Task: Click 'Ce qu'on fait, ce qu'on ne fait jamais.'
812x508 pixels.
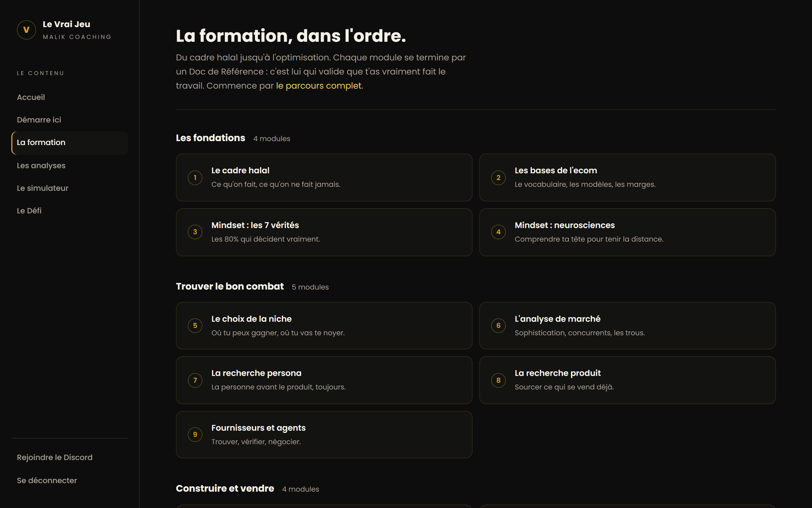Action: (276, 185)
